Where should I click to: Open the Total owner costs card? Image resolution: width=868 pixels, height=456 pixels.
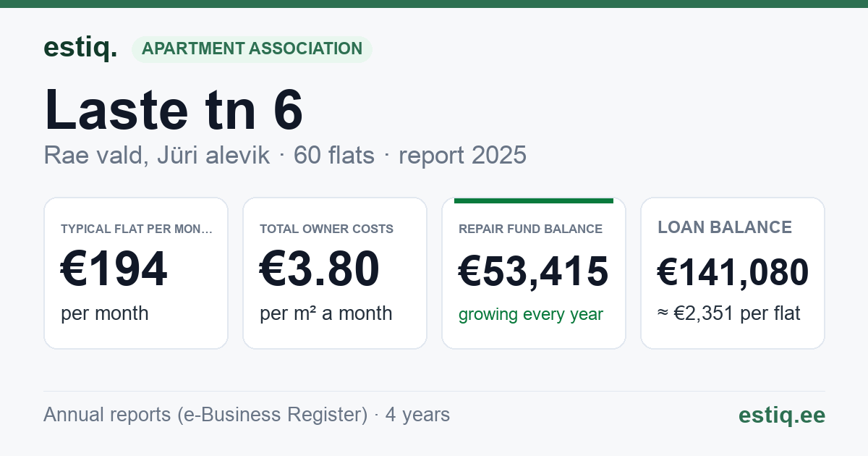[335, 273]
